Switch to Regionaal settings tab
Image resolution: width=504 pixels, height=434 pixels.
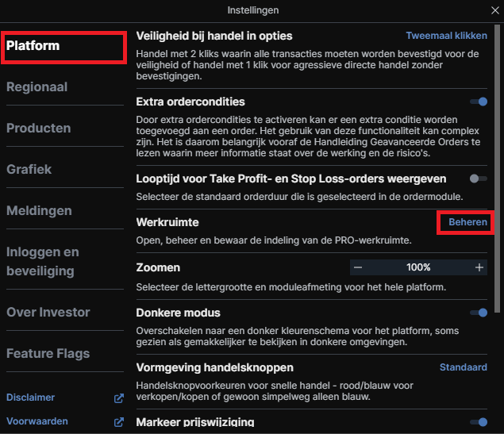pos(37,86)
